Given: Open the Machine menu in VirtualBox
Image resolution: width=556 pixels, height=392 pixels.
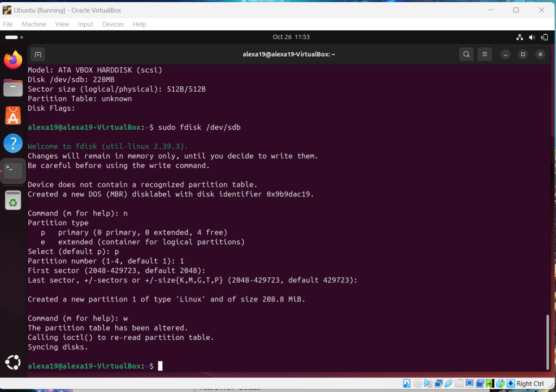Looking at the screenshot, I should (x=34, y=24).
